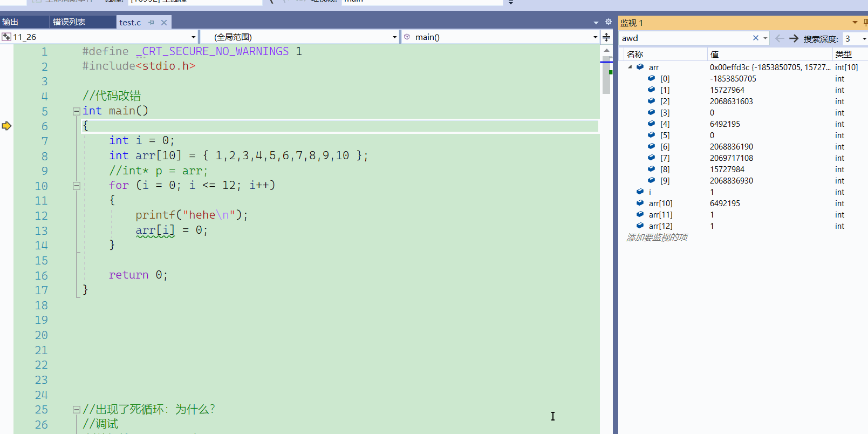The width and height of the screenshot is (868, 434).
Task: Clear the watch search text
Action: click(x=756, y=38)
